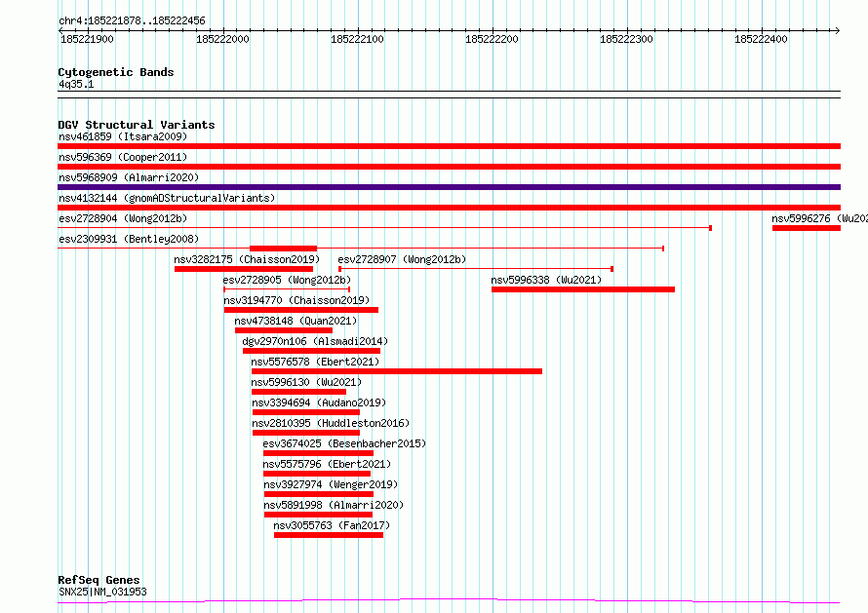Image resolution: width=868 pixels, height=613 pixels.
Task: Open the SNX25|NM_031953 RefSeq gene
Action: (102, 592)
